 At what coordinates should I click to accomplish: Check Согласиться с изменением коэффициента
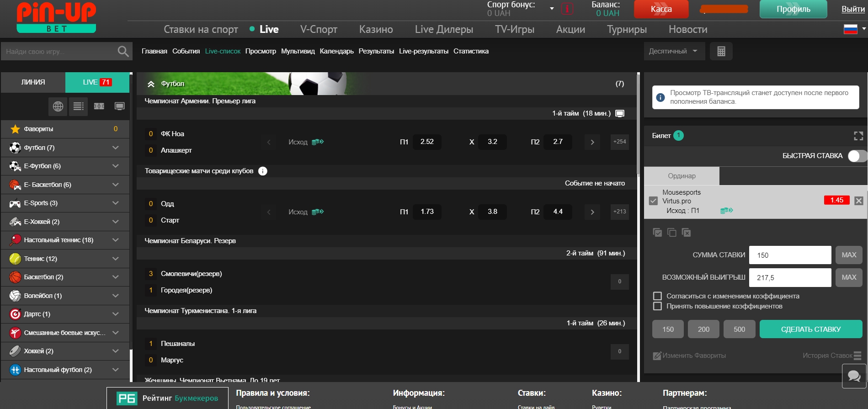[x=657, y=296]
